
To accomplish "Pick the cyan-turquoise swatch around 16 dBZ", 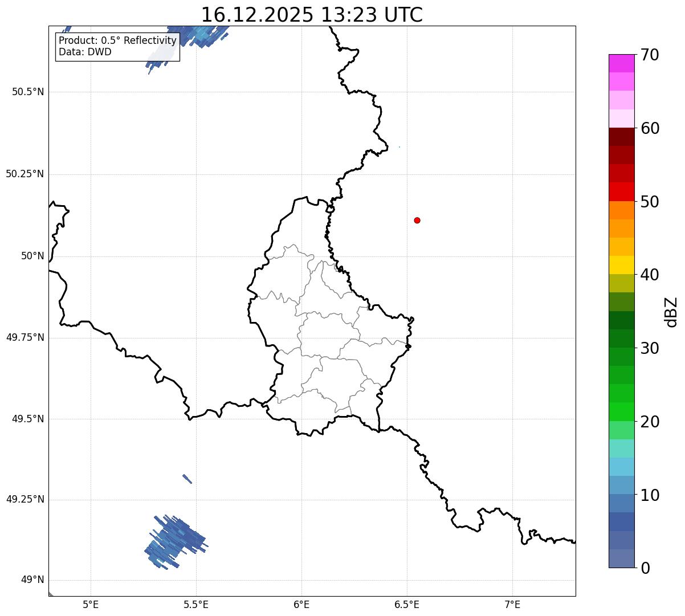I will coord(621,448).
